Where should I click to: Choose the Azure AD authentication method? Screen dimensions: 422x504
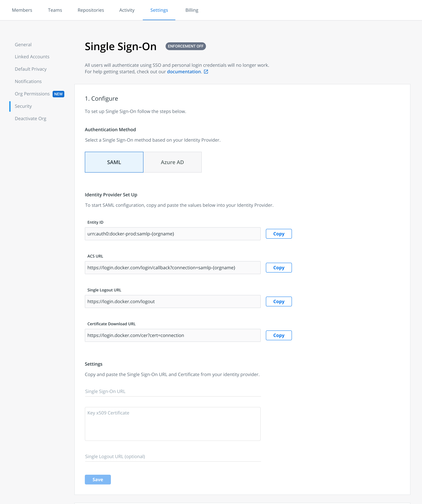click(x=172, y=162)
